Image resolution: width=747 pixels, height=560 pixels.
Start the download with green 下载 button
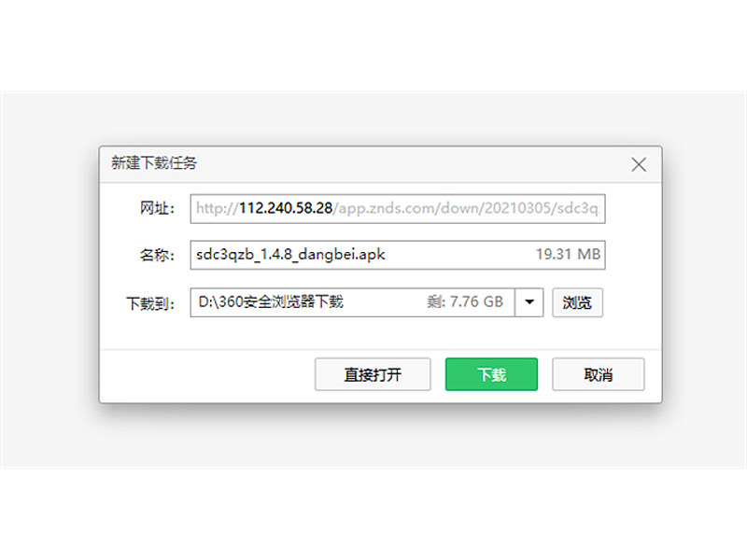[x=491, y=374]
